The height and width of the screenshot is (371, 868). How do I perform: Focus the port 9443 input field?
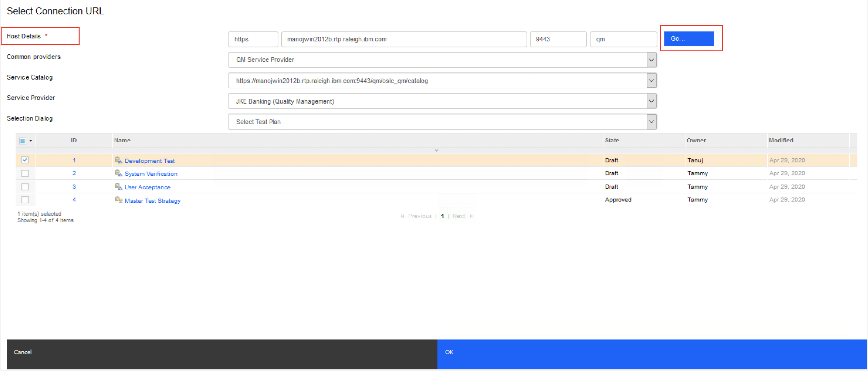(x=558, y=39)
